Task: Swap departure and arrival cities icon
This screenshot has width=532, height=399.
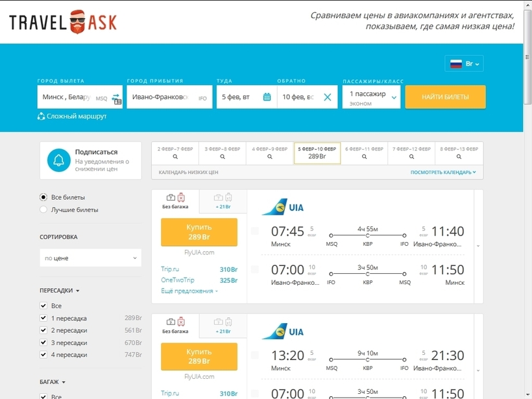Action: coord(117,99)
